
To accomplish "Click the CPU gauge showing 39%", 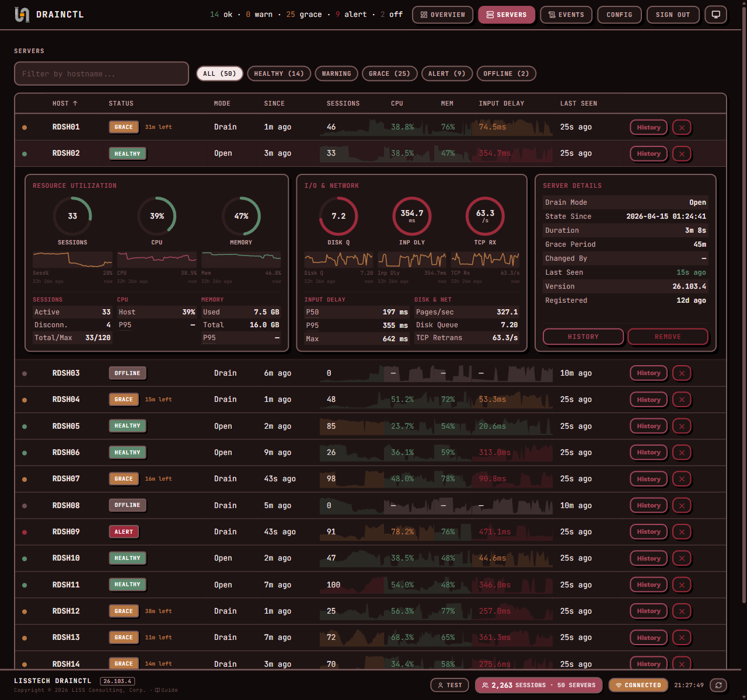I will point(157,216).
